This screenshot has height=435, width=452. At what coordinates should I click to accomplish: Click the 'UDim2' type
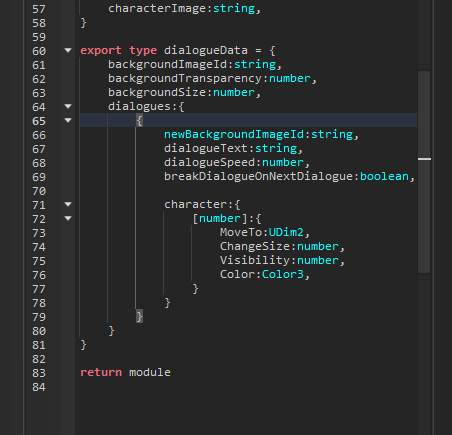coord(286,232)
